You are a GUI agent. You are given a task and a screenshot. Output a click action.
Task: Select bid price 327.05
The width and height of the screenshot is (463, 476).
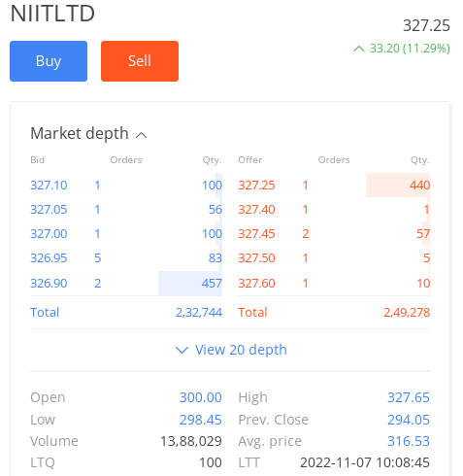pos(49,210)
